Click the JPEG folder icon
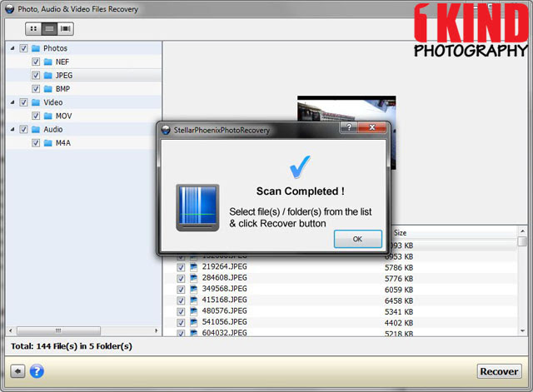Screen dimensions: 533x392 (x=48, y=76)
